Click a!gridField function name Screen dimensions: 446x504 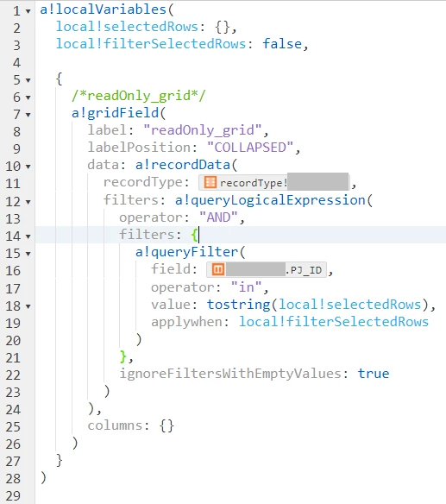(x=115, y=113)
